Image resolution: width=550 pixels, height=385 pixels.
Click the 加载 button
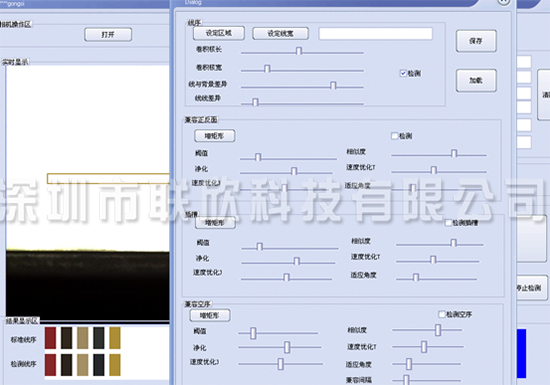coord(476,80)
